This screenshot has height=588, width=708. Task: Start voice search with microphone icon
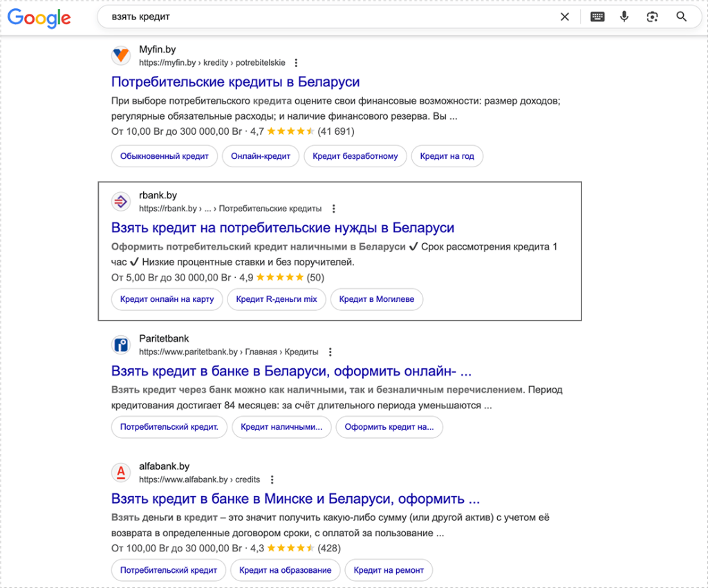pyautogui.click(x=624, y=17)
